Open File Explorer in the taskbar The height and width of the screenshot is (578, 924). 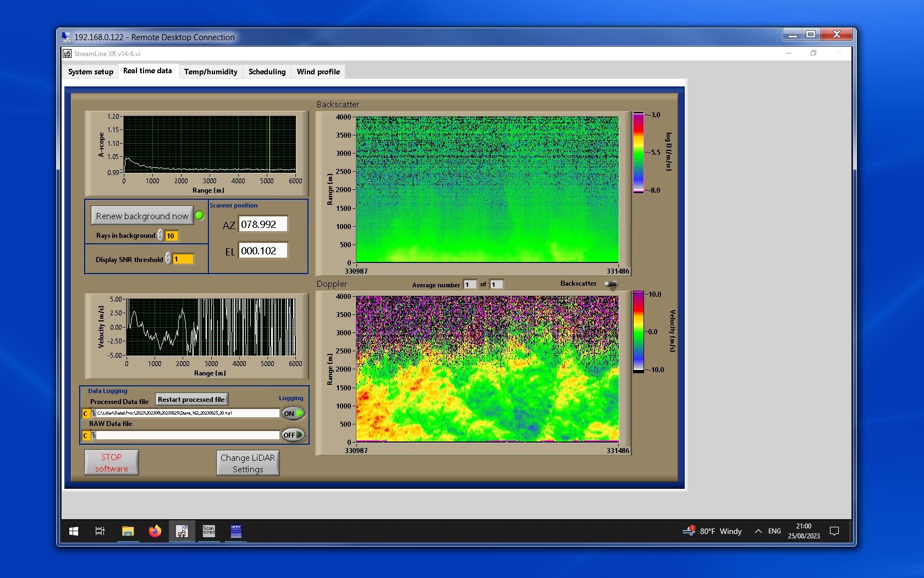pos(128,531)
